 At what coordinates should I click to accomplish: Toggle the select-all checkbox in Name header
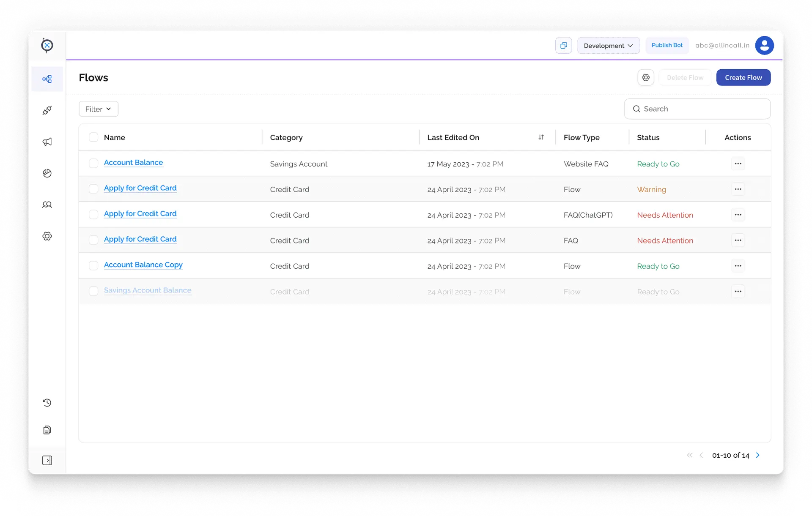pyautogui.click(x=93, y=137)
